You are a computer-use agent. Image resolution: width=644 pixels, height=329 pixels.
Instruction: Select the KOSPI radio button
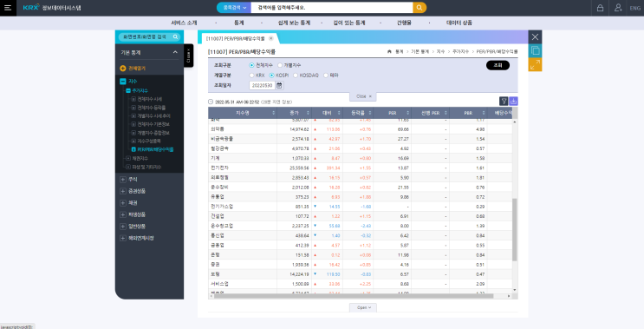point(271,76)
